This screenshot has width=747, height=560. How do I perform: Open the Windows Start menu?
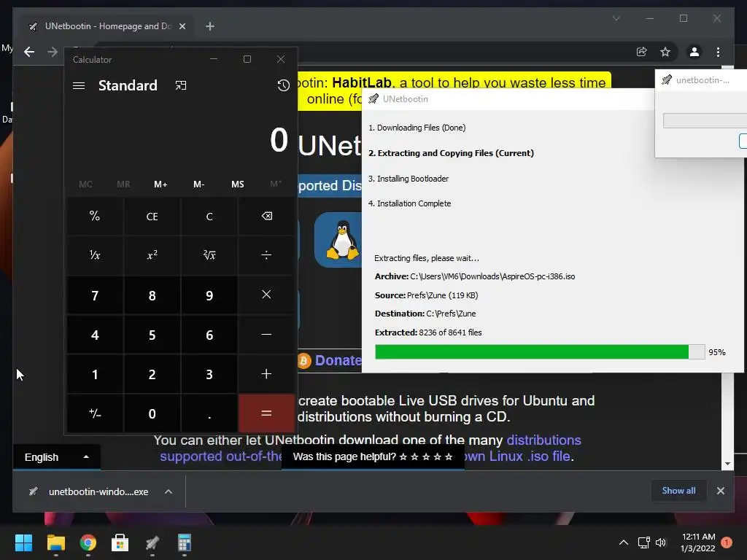tap(23, 542)
